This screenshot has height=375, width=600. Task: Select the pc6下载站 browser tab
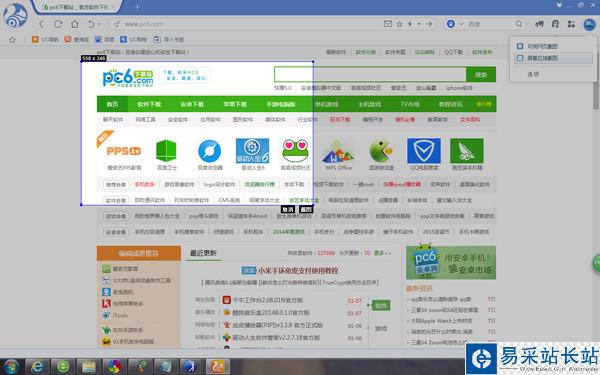[77, 7]
